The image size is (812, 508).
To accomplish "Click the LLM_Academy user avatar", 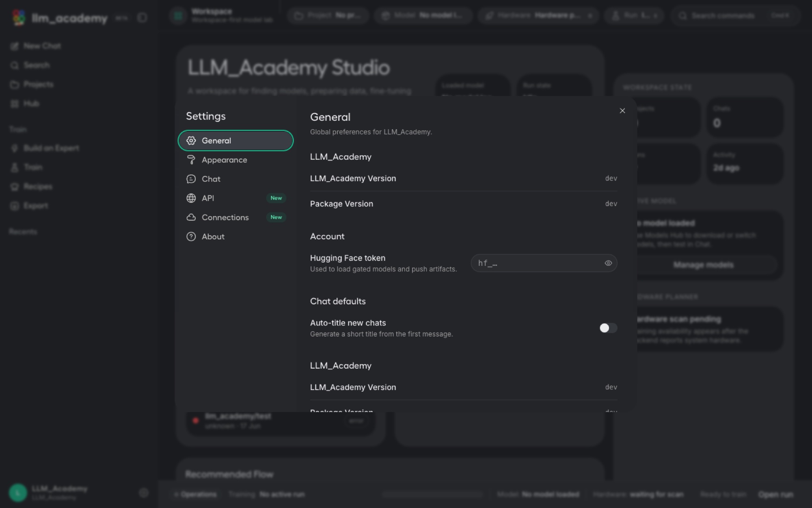I will point(18,493).
